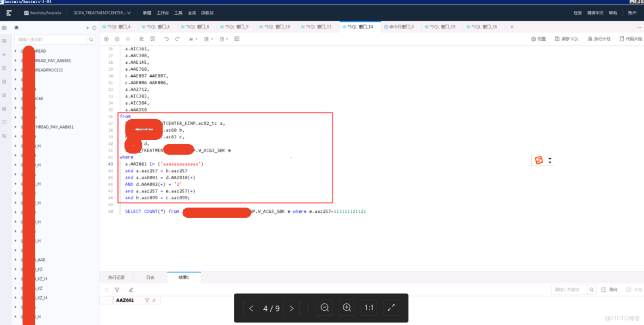Open 任务 in the top bar
Image resolution: width=644 pixels, height=325 pixels.
tap(578, 13)
